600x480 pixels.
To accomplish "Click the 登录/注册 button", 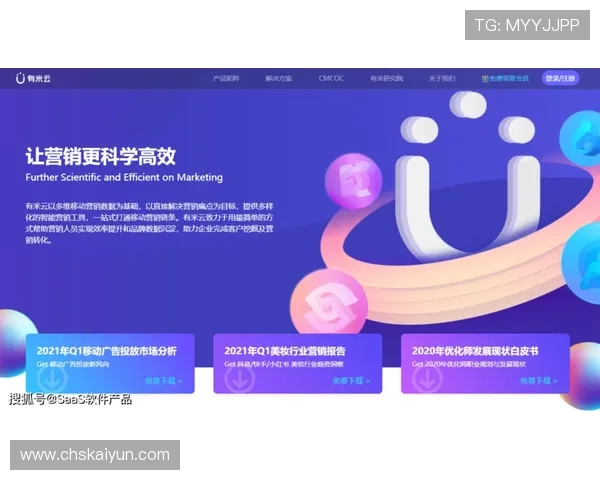I will point(560,78).
